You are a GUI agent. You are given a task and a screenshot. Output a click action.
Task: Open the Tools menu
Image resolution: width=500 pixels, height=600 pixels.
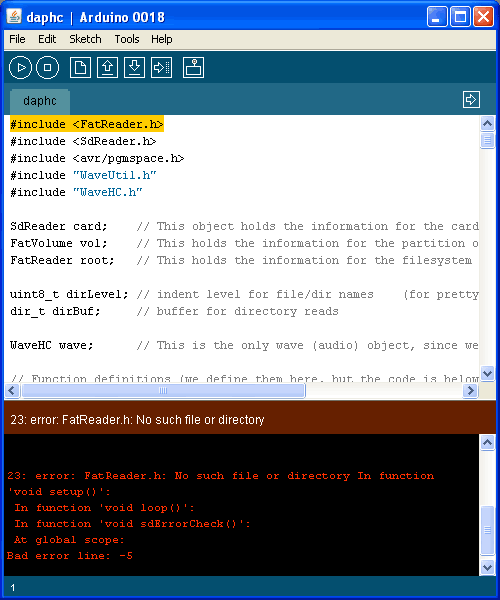click(x=127, y=39)
